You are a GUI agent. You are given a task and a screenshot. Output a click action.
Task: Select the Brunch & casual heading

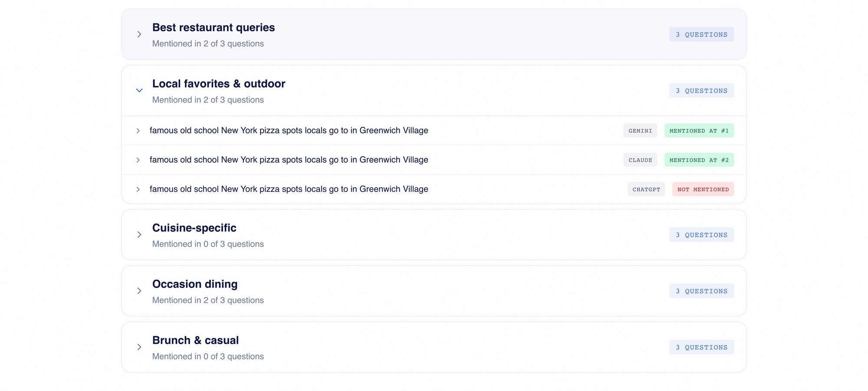195,340
